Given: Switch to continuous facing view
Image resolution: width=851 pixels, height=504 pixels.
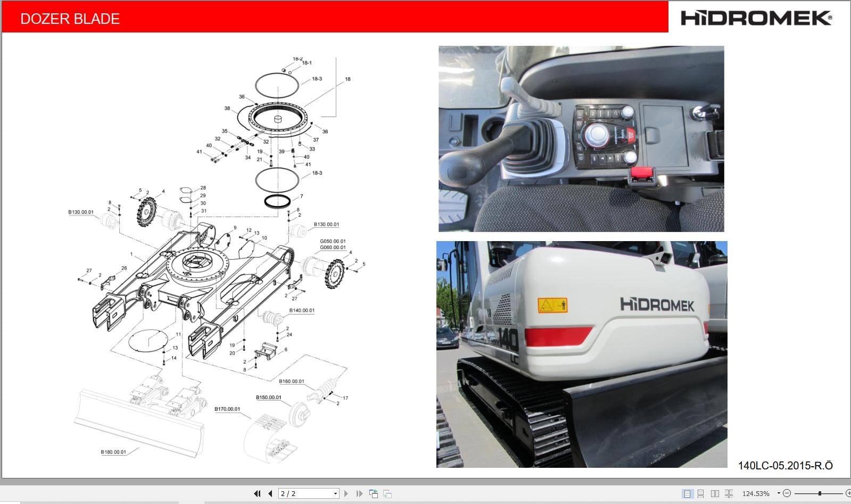Looking at the screenshot, I should [729, 493].
